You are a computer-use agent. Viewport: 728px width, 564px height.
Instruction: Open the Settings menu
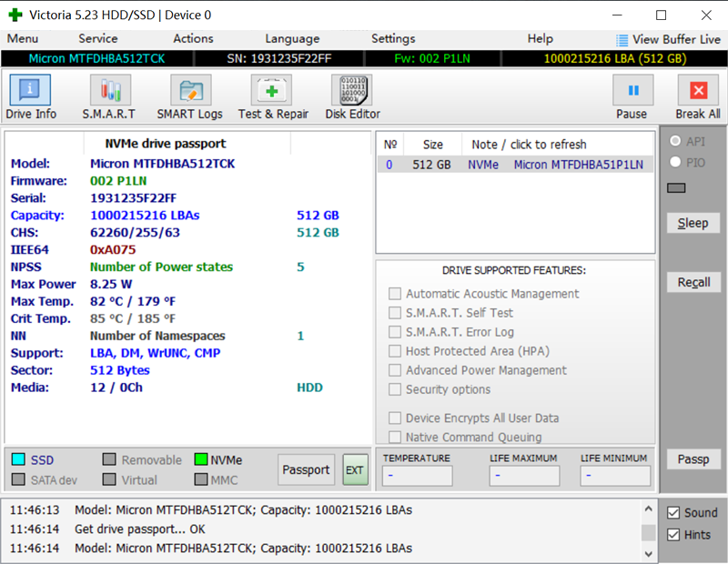pos(393,38)
